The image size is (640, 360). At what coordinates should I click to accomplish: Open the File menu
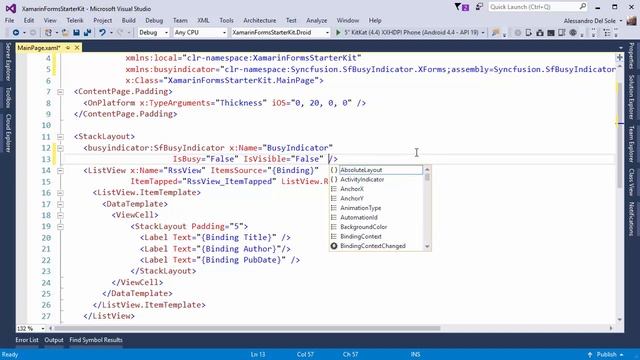coord(9,20)
